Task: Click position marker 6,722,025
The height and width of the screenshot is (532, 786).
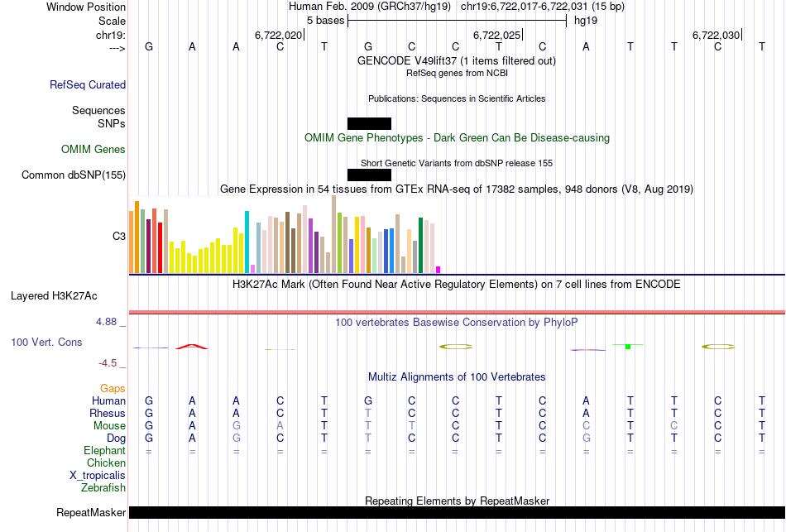Action: [x=497, y=35]
